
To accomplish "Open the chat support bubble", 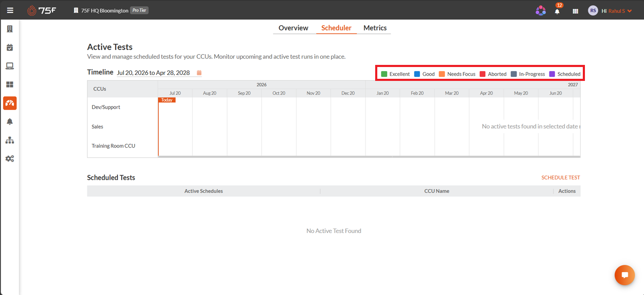I will (625, 275).
